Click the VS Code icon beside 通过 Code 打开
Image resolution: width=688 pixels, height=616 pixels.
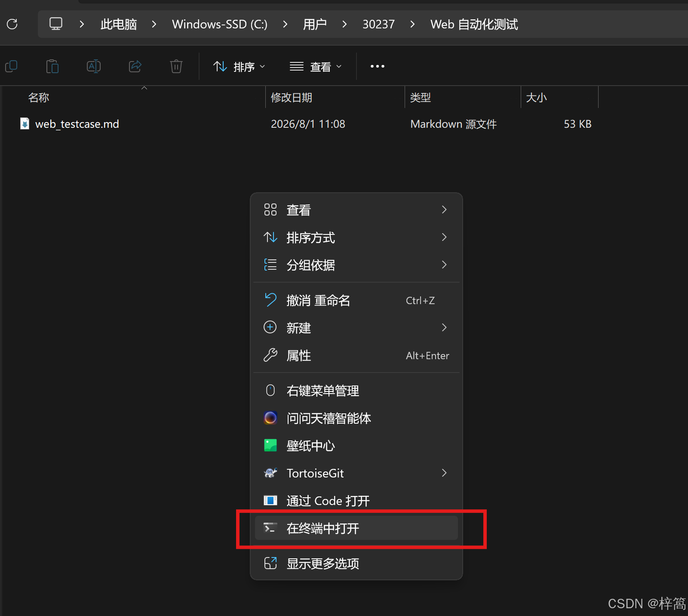(270, 500)
